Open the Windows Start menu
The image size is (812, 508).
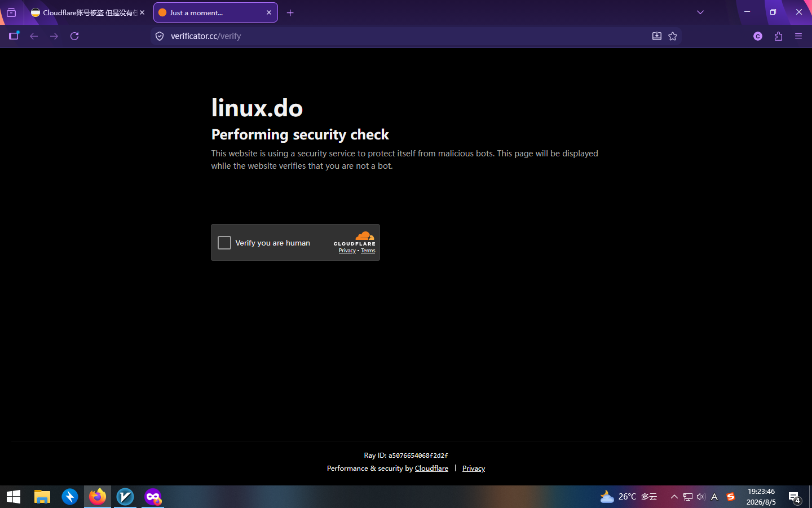(14, 497)
